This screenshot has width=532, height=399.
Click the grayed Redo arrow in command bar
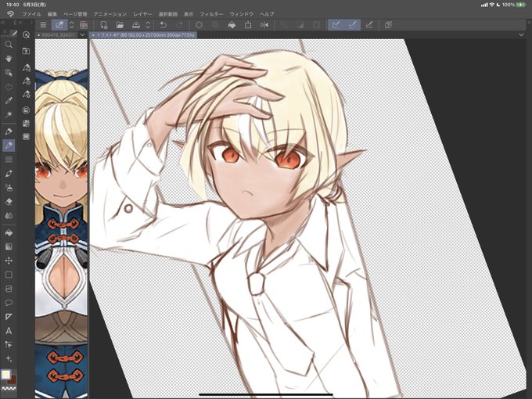[x=179, y=25]
